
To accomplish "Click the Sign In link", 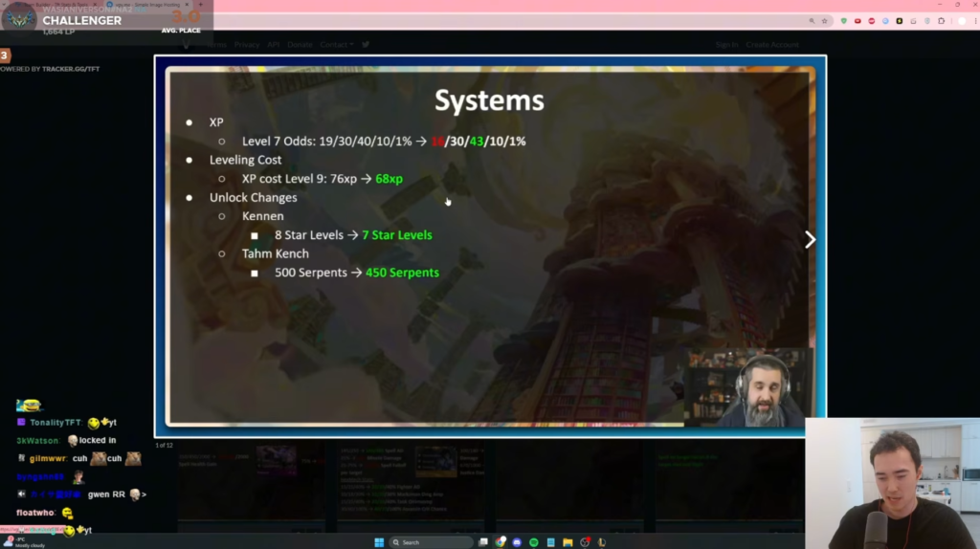I will point(727,45).
